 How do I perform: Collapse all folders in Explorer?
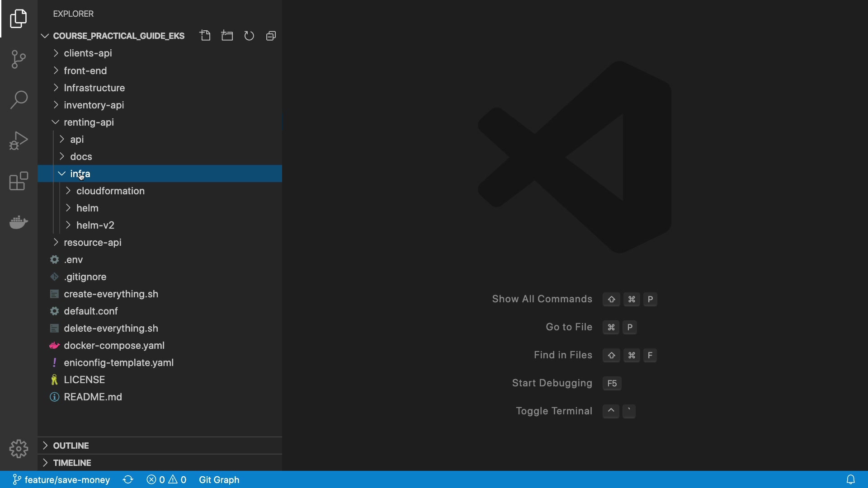[271, 36]
